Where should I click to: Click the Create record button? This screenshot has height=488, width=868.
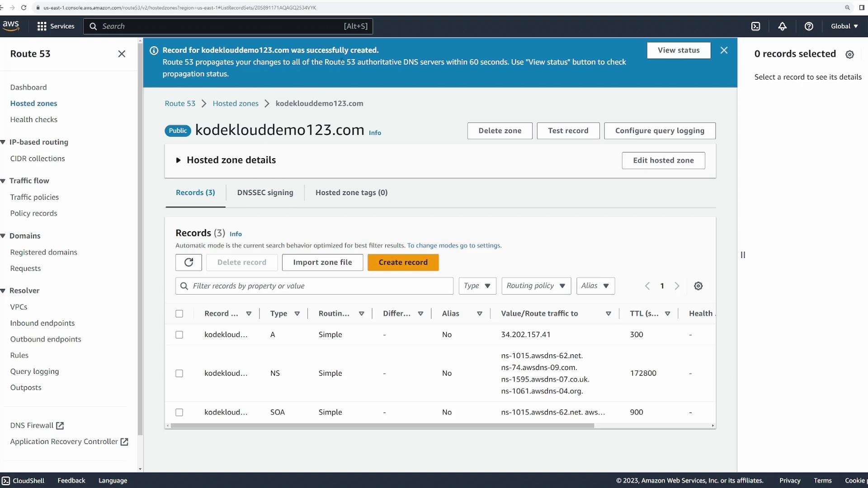tap(403, 262)
